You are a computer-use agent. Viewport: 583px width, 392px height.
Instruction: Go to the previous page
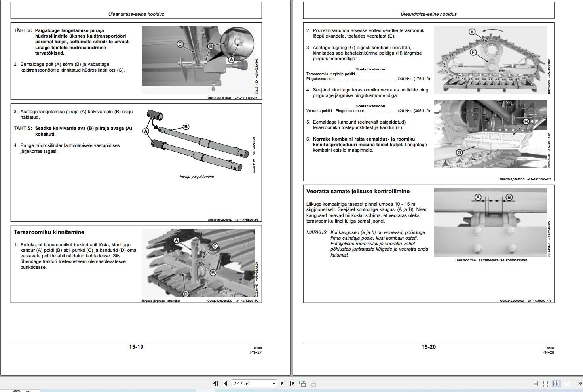point(226,383)
